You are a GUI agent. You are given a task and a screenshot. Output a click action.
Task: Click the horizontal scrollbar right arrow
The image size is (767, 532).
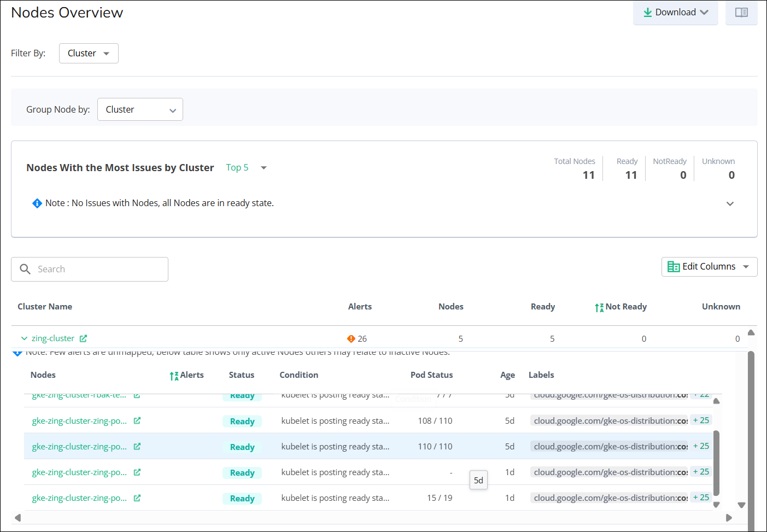pos(728,517)
